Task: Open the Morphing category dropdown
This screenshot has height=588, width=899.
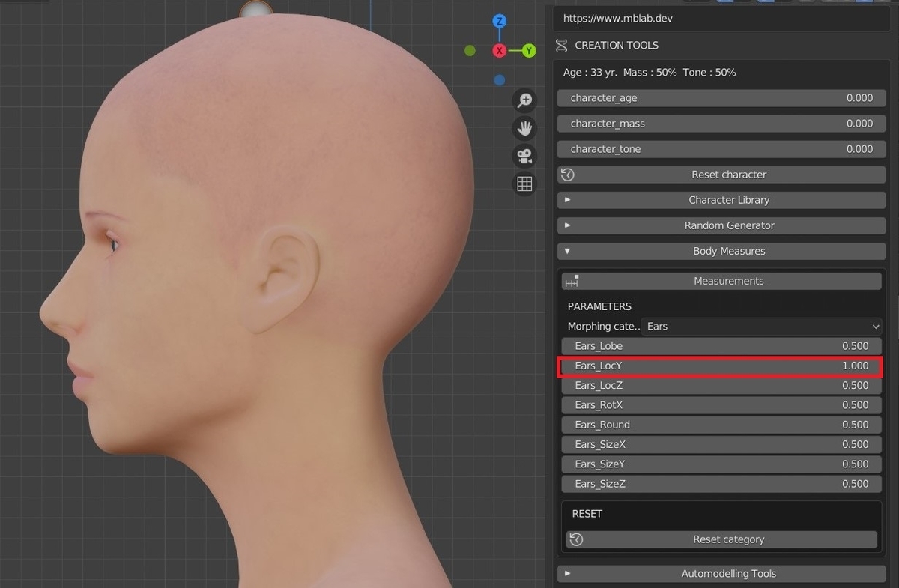Action: coord(763,327)
